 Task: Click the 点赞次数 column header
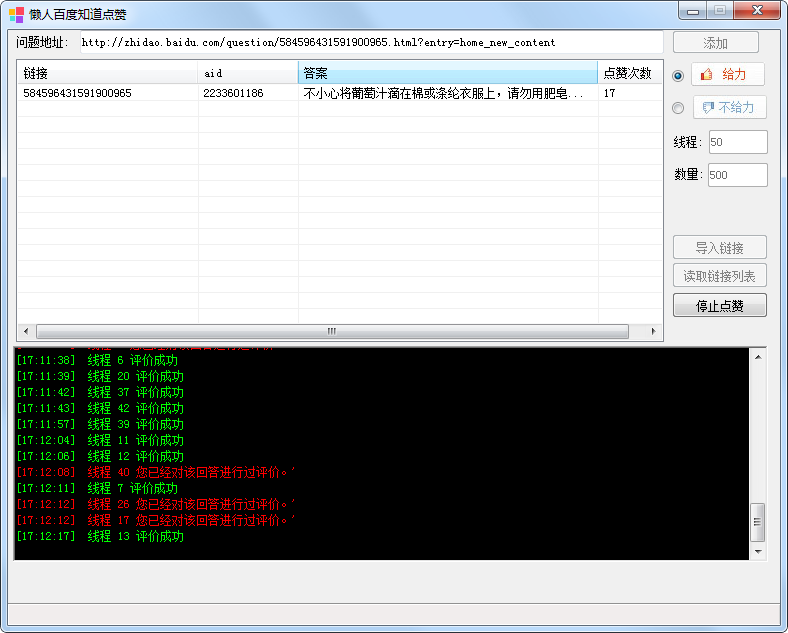point(629,73)
